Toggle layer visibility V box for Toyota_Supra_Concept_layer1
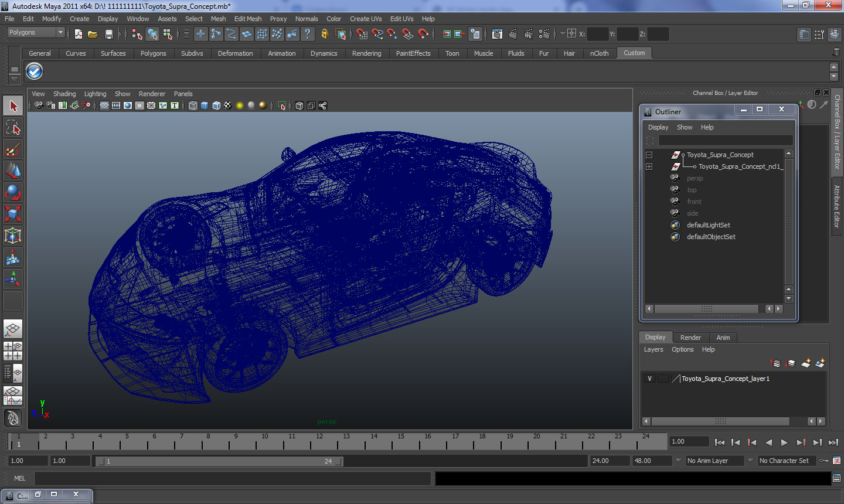The width and height of the screenshot is (844, 504). point(649,379)
